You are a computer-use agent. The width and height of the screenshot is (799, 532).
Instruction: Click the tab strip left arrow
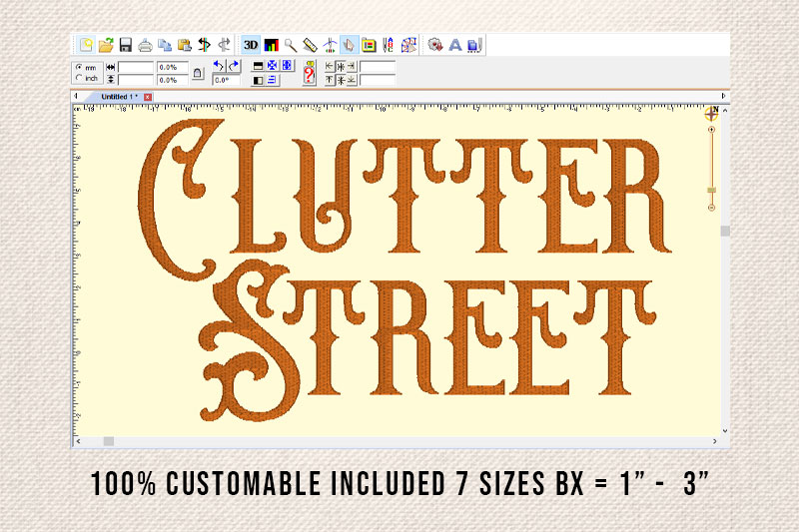click(x=76, y=96)
